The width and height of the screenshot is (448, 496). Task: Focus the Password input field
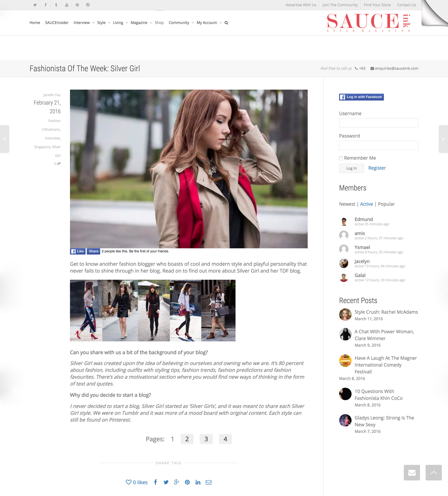tap(378, 145)
